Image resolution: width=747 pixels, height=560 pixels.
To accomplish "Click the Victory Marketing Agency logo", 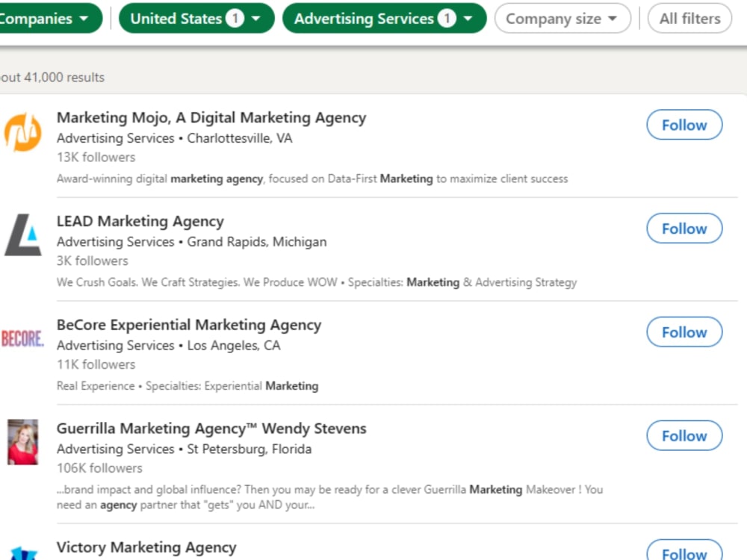I will coord(23,553).
